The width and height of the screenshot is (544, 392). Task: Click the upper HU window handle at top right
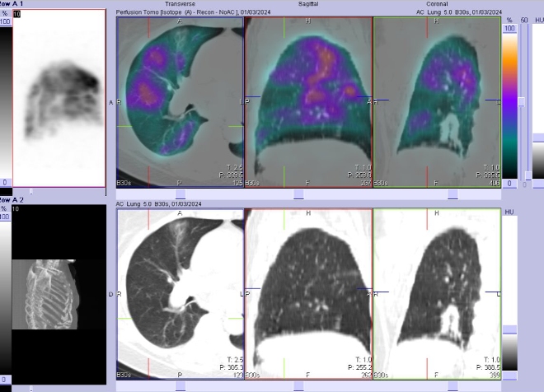pos(538,138)
